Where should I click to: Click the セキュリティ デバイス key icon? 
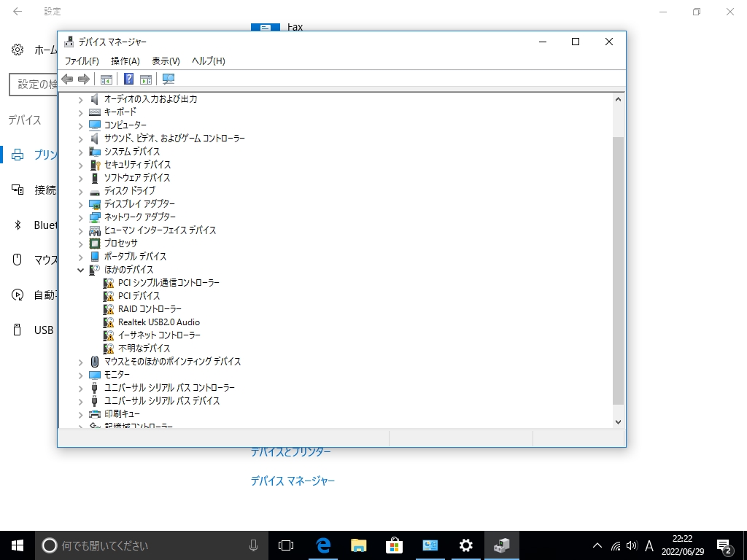pyautogui.click(x=95, y=165)
